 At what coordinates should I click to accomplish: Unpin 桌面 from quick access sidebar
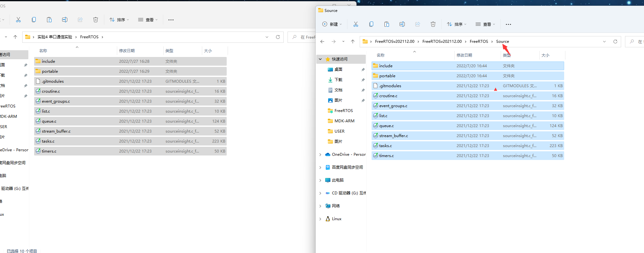[363, 70]
